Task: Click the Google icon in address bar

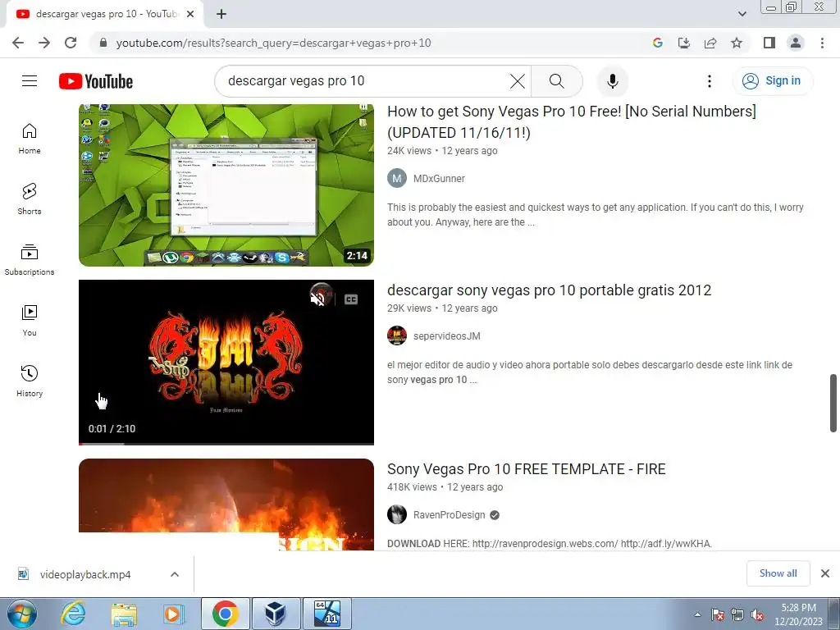Action: [x=658, y=43]
